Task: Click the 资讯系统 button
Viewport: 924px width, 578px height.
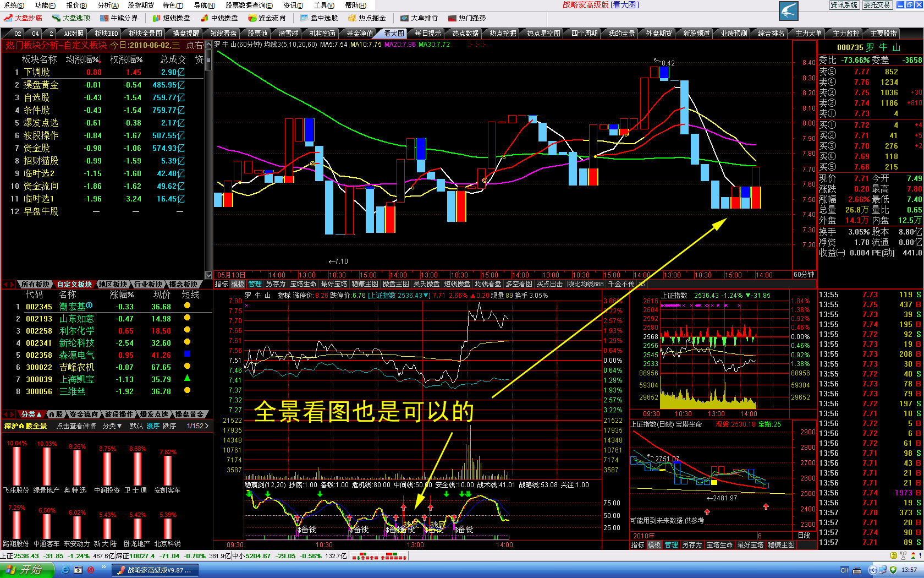Action: (844, 5)
